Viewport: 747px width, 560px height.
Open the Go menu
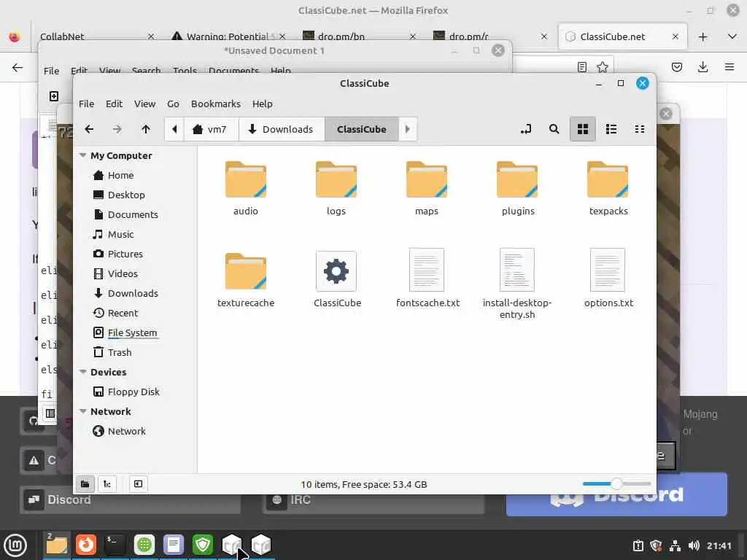coord(173,104)
